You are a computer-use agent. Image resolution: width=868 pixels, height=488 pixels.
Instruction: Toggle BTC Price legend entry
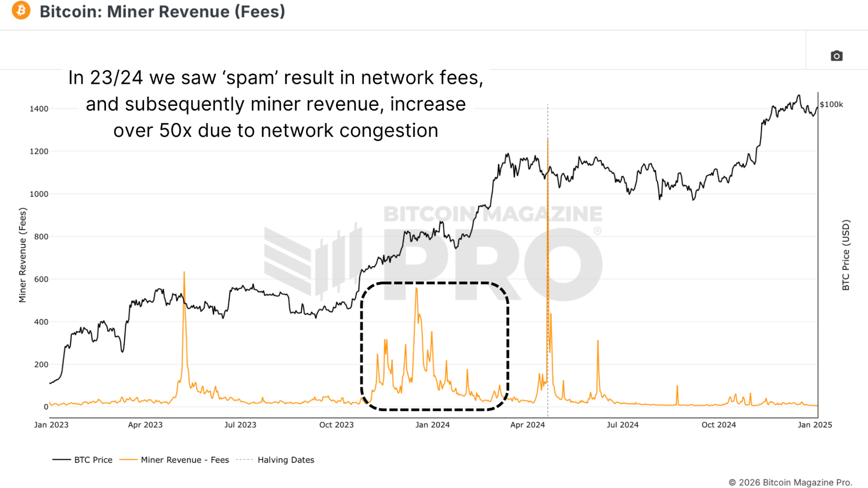tap(93, 460)
